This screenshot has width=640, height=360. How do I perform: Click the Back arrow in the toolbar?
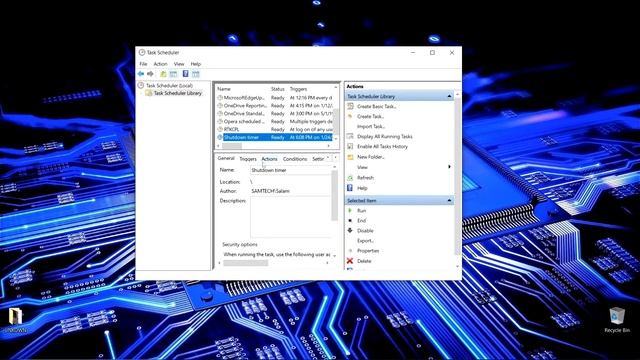(x=141, y=74)
